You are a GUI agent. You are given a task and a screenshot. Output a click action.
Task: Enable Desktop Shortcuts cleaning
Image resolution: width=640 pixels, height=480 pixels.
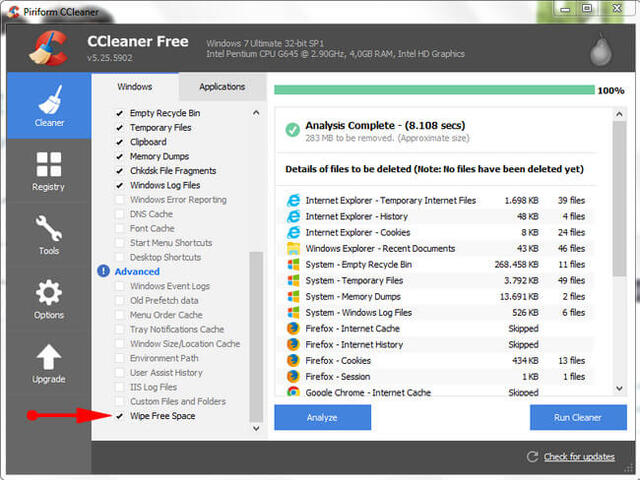pos(120,257)
